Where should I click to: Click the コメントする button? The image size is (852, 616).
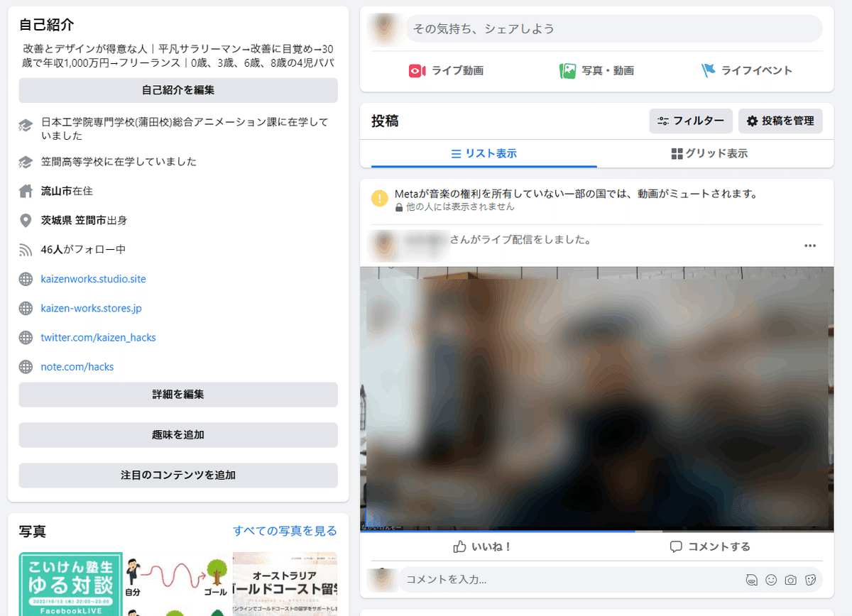tap(710, 546)
